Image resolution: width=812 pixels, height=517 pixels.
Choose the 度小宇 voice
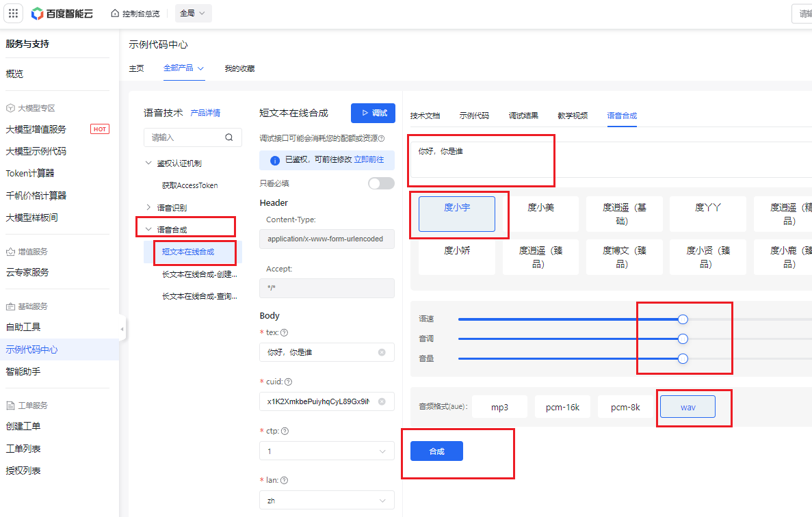pyautogui.click(x=457, y=214)
